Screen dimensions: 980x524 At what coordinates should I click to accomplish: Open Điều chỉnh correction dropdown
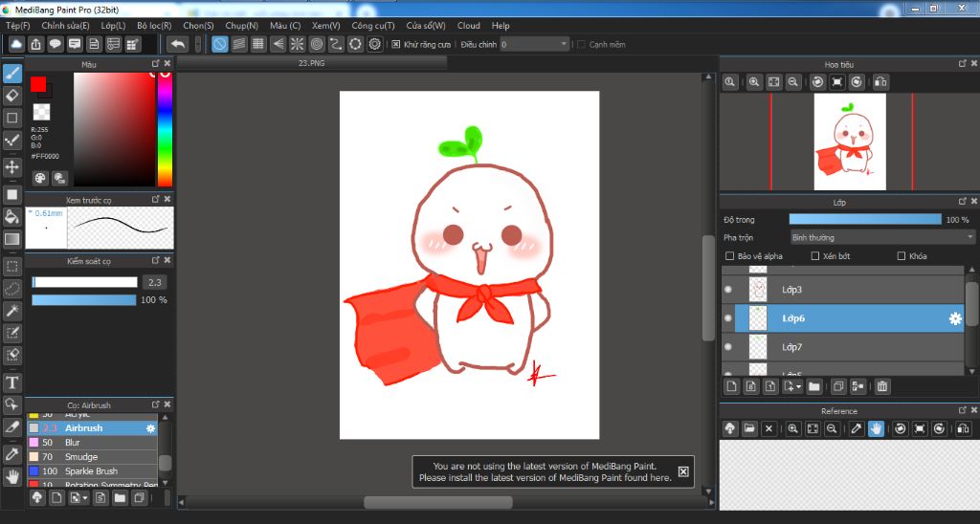(534, 44)
